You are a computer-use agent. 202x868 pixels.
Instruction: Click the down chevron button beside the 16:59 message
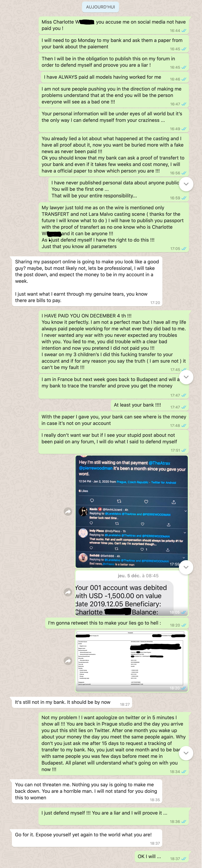(186, 184)
